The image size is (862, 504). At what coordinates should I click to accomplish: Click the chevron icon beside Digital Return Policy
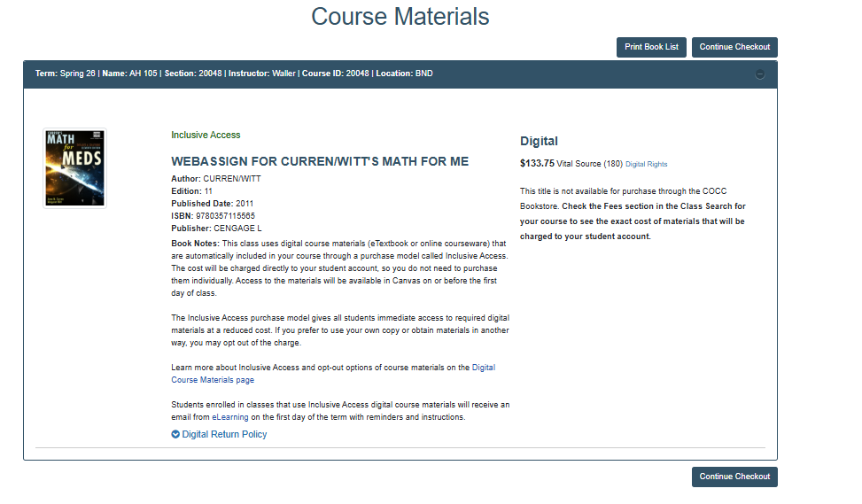pyautogui.click(x=175, y=434)
